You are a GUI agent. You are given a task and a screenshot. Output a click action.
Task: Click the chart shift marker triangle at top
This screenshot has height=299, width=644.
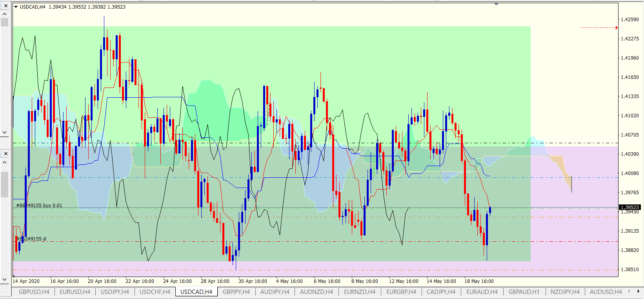pyautogui.click(x=496, y=4)
